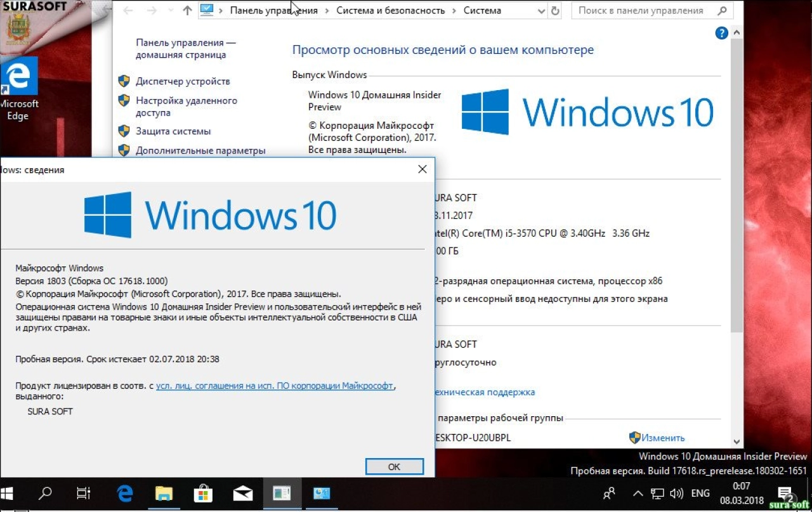Click shield icon beside Дополнительные параметры

click(x=124, y=150)
